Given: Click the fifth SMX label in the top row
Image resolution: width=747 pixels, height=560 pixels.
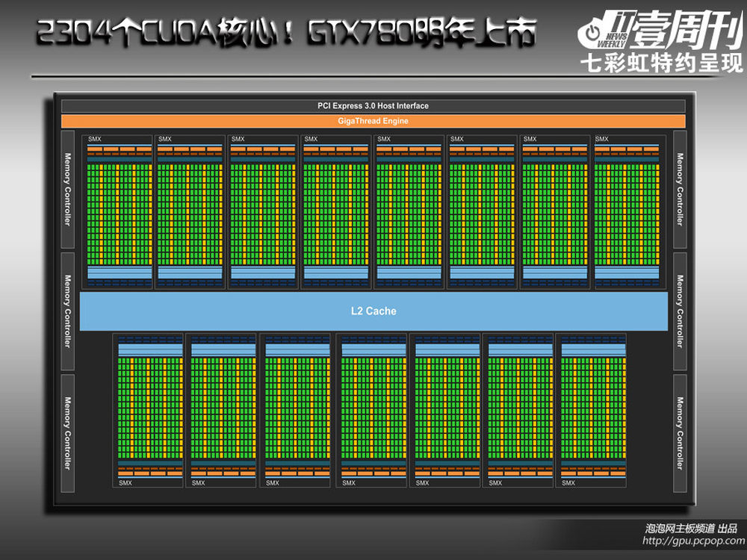Looking at the screenshot, I should coord(384,139).
